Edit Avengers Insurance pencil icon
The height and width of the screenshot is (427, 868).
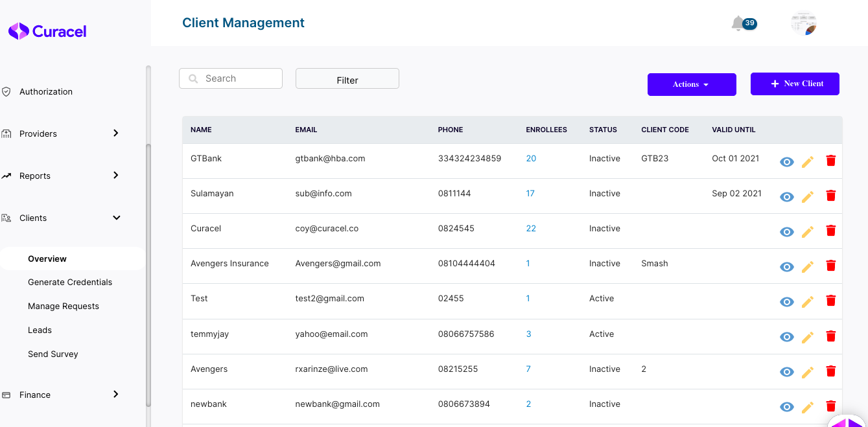(808, 267)
